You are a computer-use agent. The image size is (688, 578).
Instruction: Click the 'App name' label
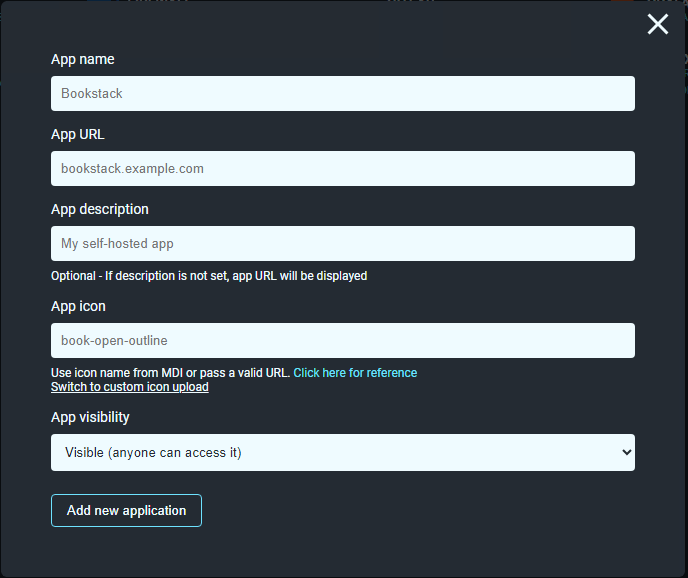click(x=83, y=60)
